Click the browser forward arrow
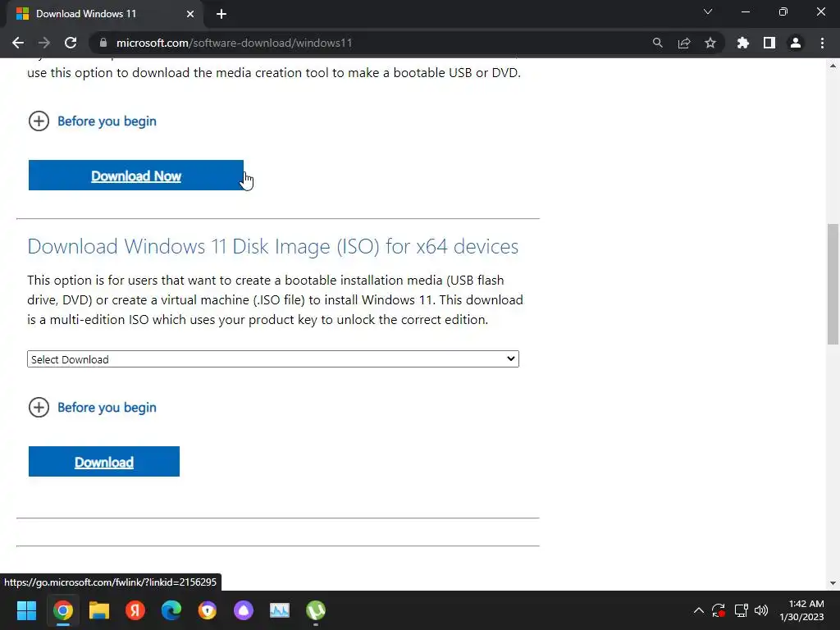Image resolution: width=840 pixels, height=630 pixels. [x=44, y=43]
